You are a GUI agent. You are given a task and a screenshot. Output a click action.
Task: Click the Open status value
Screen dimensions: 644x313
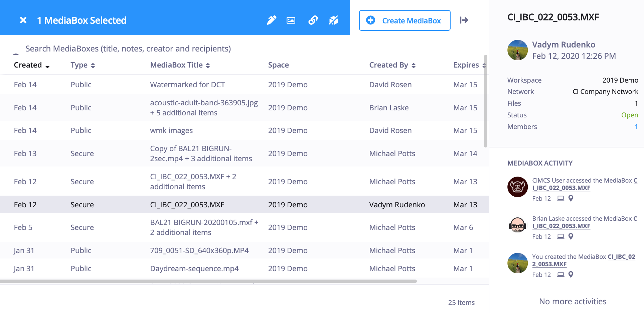pos(629,115)
